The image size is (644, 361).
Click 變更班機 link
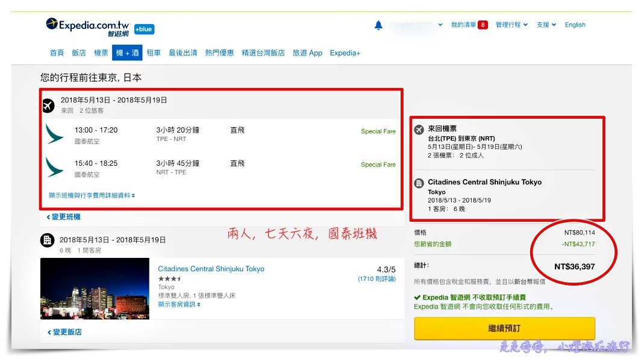coord(64,217)
